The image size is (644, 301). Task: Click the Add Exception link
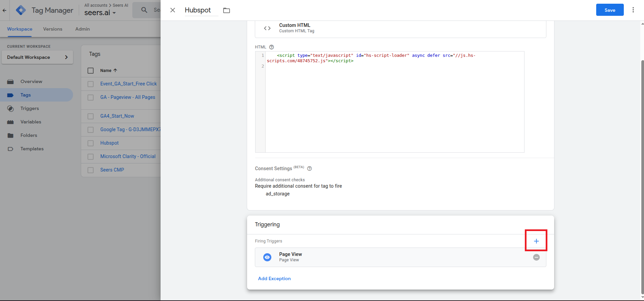(x=274, y=278)
